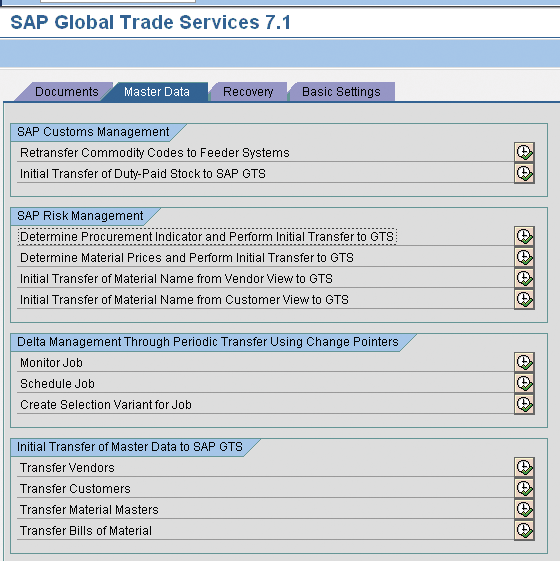Click Schedule Job text entry
This screenshot has height=561, width=560.
click(57, 384)
